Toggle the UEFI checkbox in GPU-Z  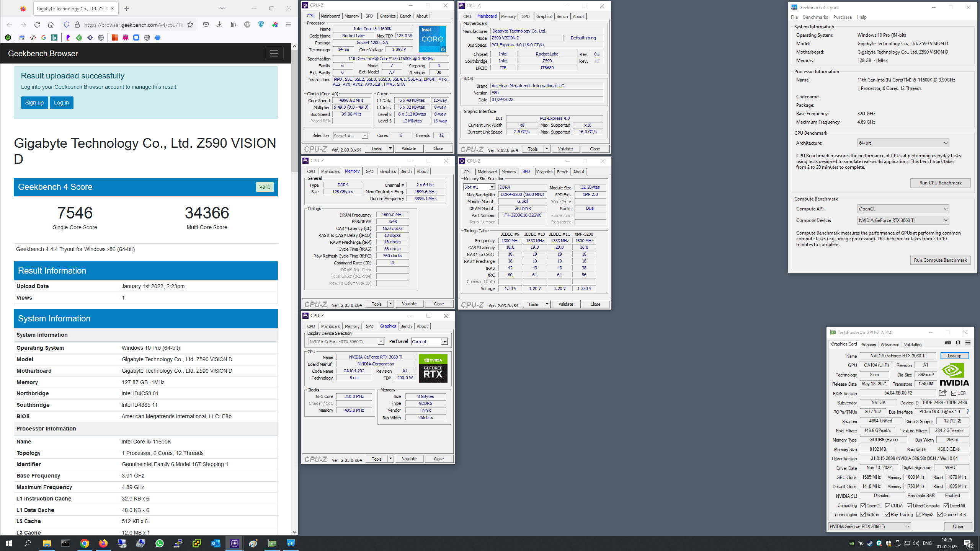[954, 393]
